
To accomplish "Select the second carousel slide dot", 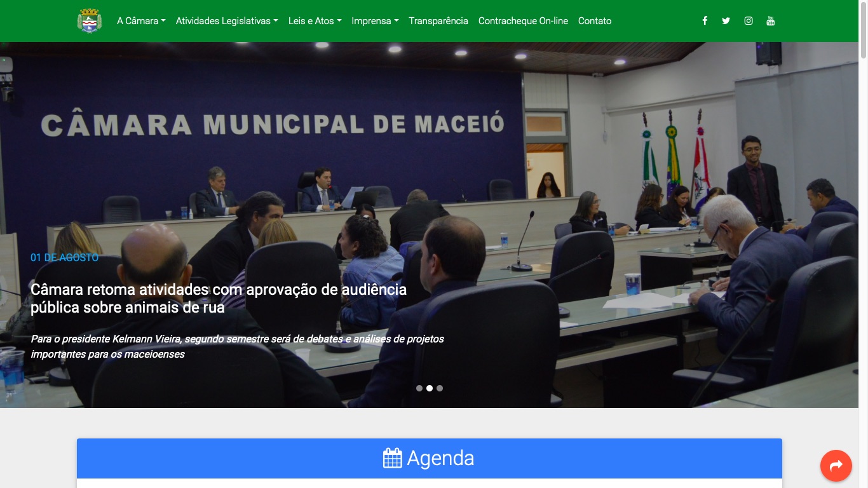I will pyautogui.click(x=430, y=388).
